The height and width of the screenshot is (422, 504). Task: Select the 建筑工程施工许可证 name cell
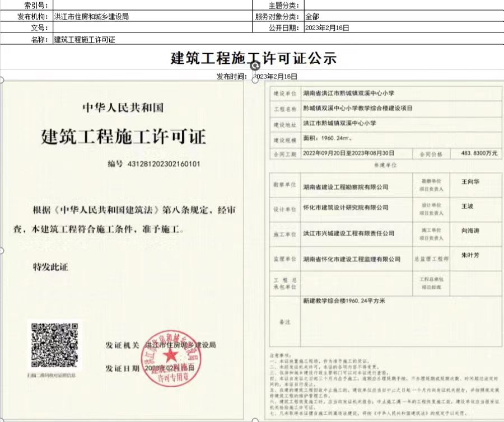pos(278,39)
